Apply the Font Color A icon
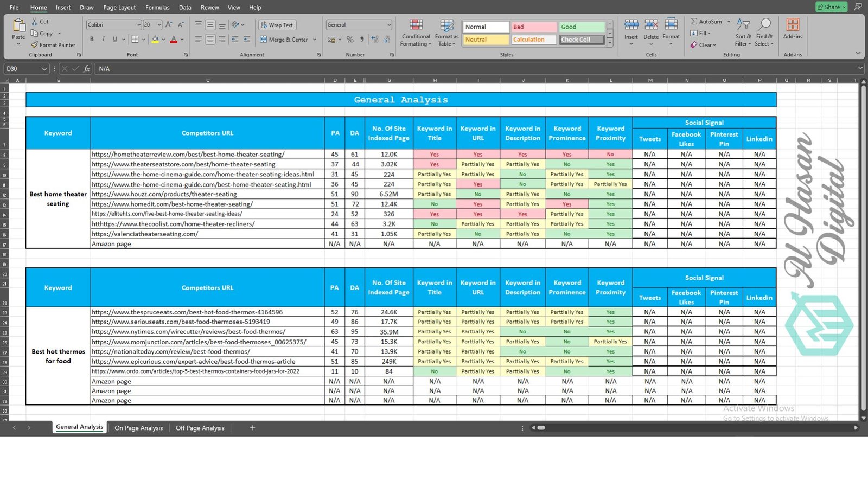868x488 pixels. pyautogui.click(x=174, y=40)
